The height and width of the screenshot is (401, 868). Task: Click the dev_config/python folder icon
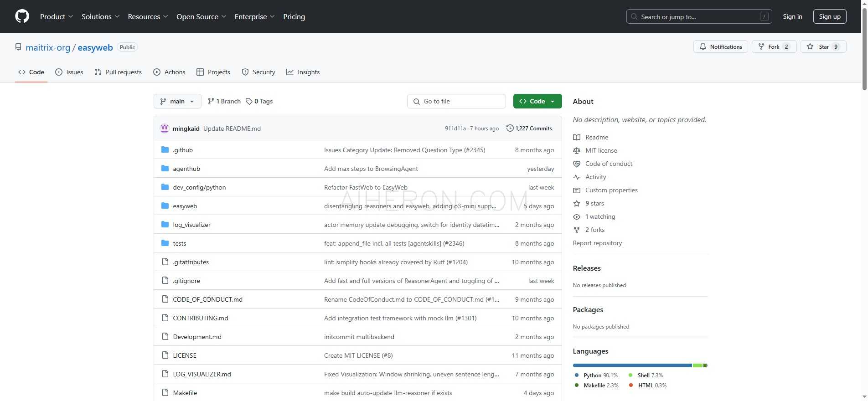(165, 187)
